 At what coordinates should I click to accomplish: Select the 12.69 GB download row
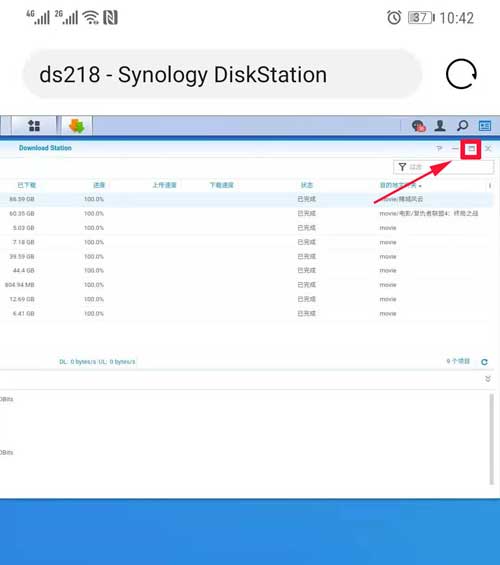pos(246,299)
